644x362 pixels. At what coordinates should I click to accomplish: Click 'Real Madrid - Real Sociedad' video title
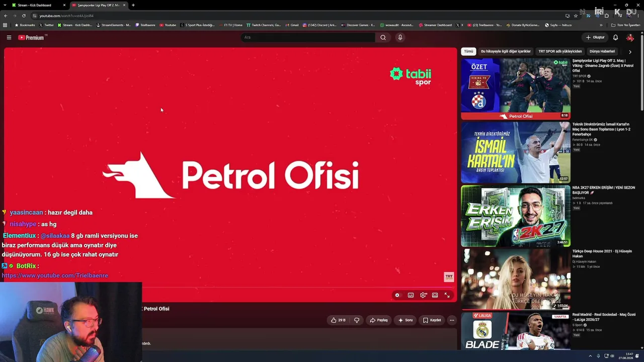tap(604, 317)
